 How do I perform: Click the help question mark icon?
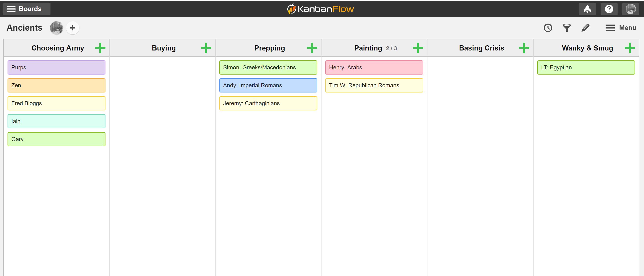[x=609, y=9]
